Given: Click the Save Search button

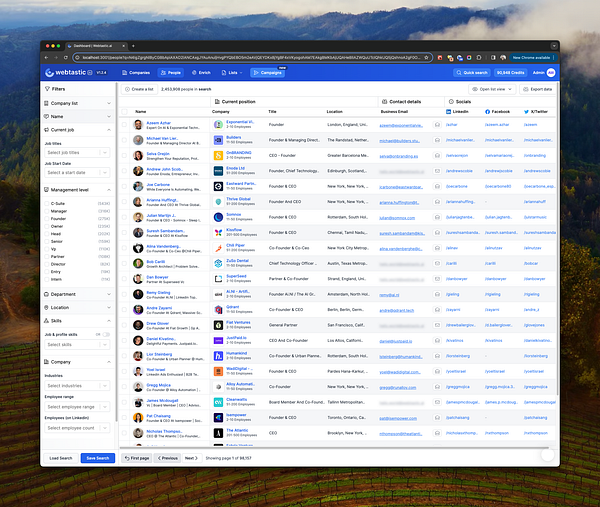Looking at the screenshot, I should [98, 458].
